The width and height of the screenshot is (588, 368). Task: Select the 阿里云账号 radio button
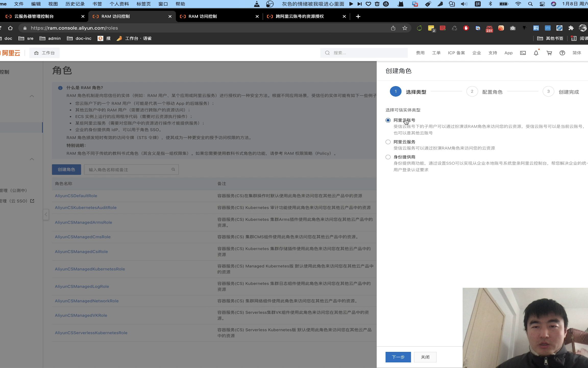pyautogui.click(x=388, y=120)
